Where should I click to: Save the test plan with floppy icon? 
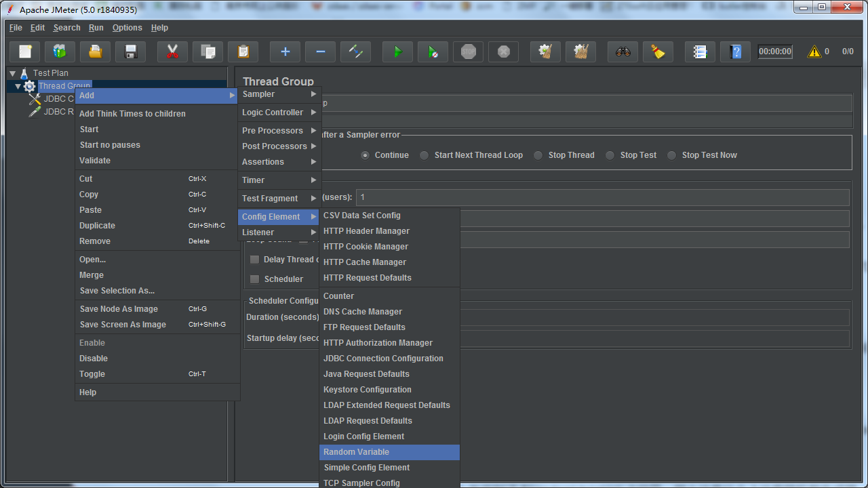coord(131,52)
